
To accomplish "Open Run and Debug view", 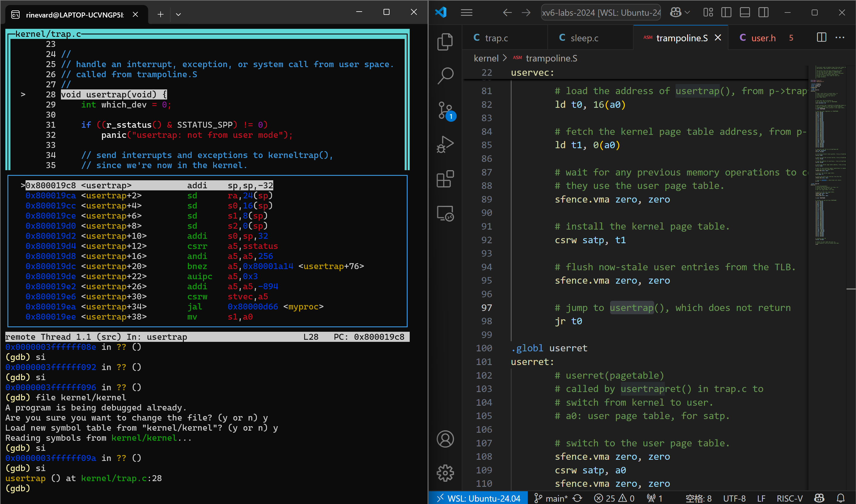I will click(x=445, y=144).
